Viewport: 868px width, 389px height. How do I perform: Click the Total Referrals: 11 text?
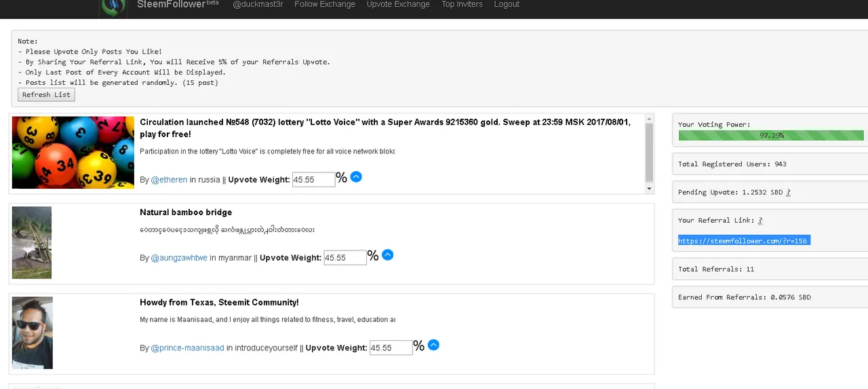pos(716,270)
